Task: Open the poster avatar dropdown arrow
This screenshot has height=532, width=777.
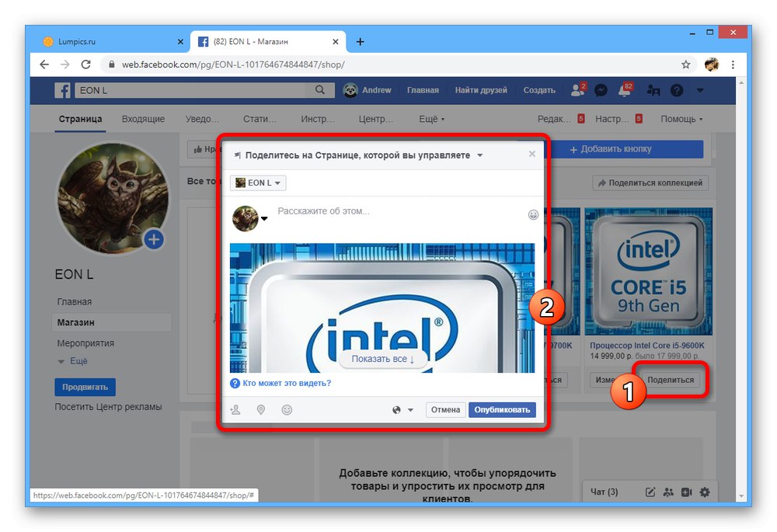Action: (x=265, y=218)
